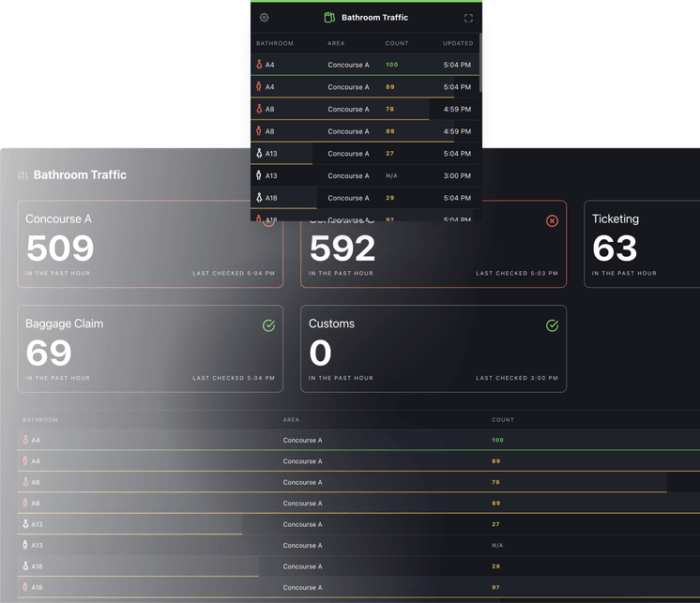The image size is (700, 603).
Task: Click sliders icon beside dashboard Bathroom Traffic title
Action: (x=23, y=175)
